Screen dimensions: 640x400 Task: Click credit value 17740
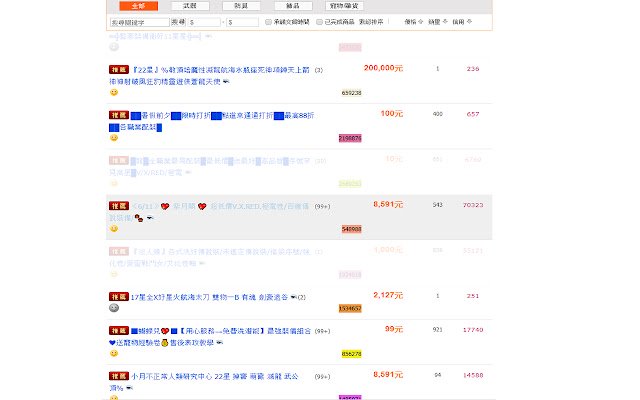point(473,330)
